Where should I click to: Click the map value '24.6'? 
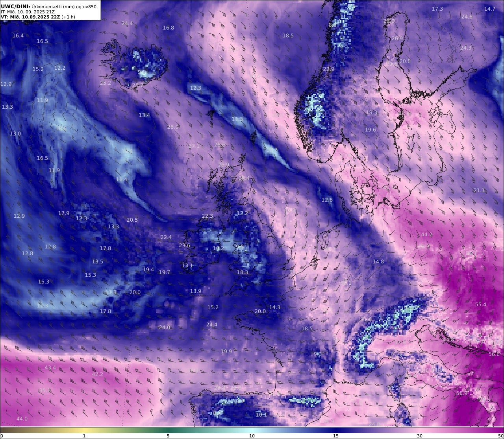point(467,17)
